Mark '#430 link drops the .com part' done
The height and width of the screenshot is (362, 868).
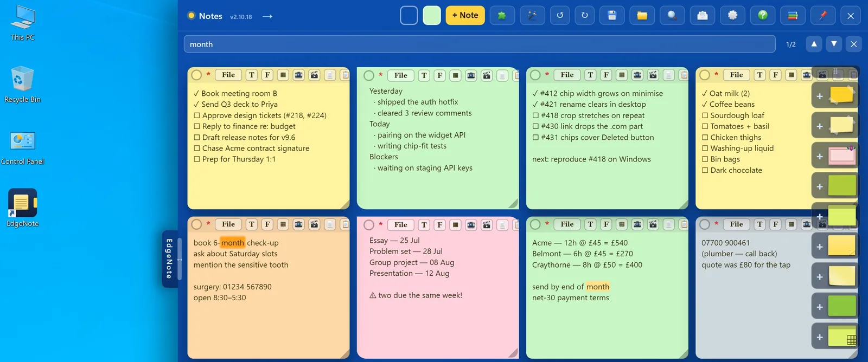[535, 126]
